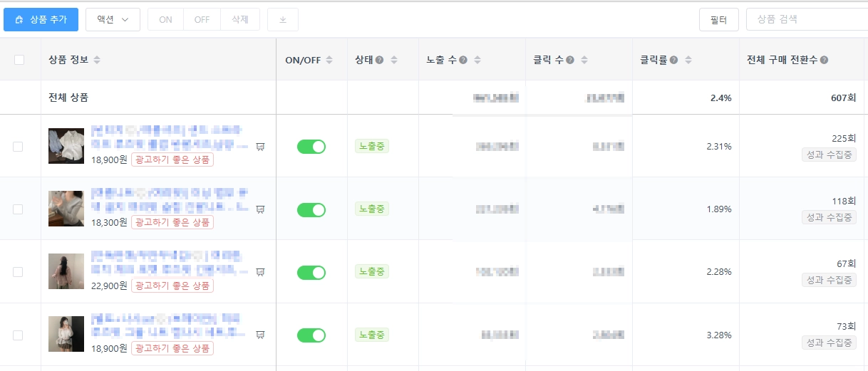
Task: Turn off the first product's ON/OFF switch
Action: pyautogui.click(x=311, y=147)
